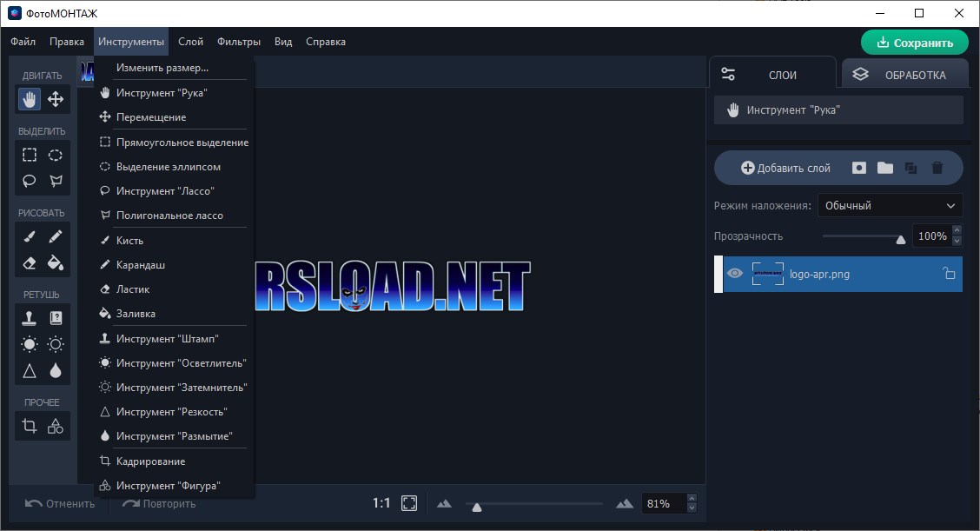The width and height of the screenshot is (980, 531).
Task: Click the Повторить redo button
Action: [x=159, y=503]
